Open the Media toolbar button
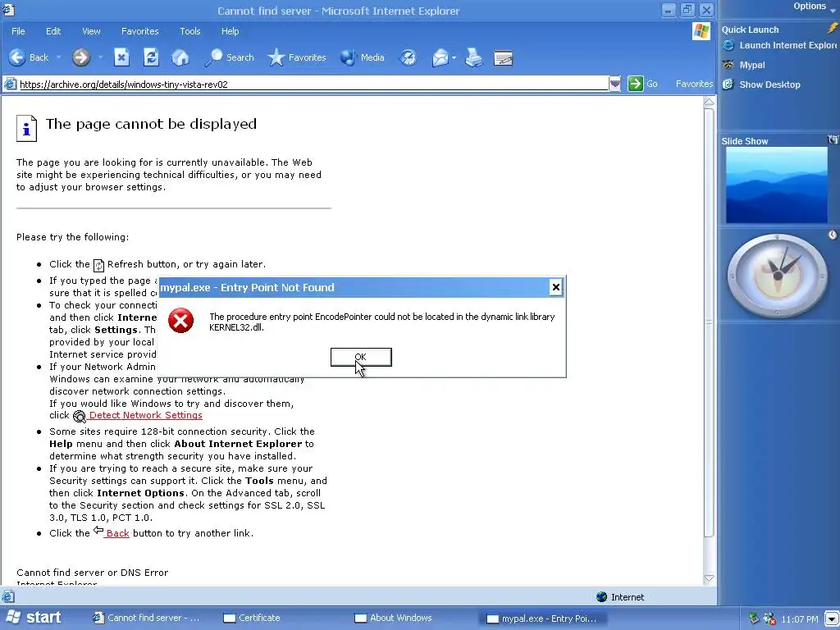This screenshot has height=630, width=840. [362, 57]
